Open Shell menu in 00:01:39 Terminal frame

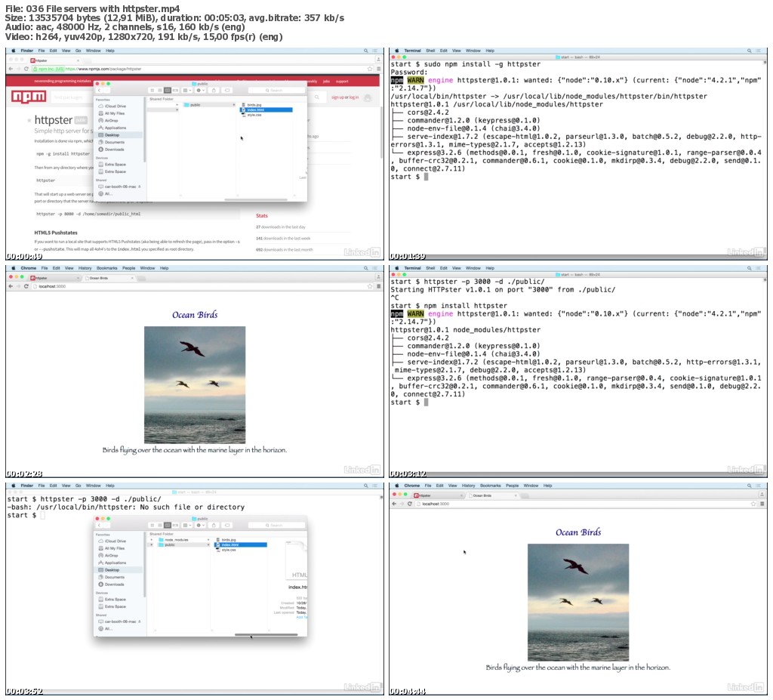pos(430,51)
